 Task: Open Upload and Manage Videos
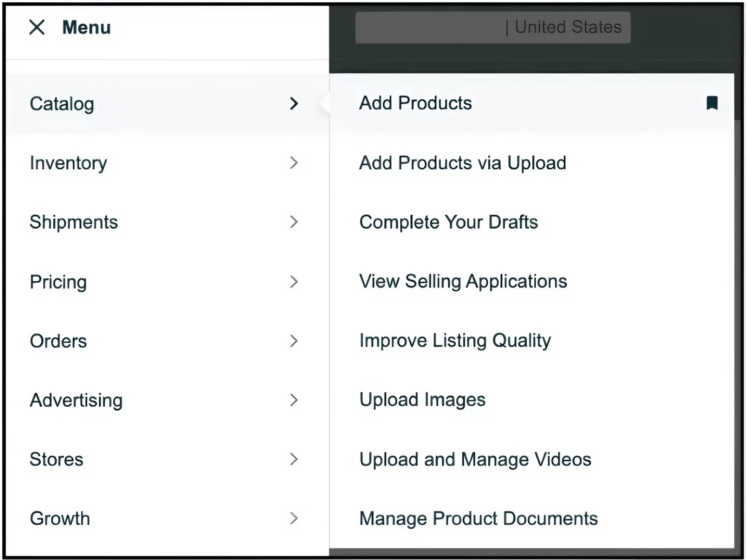[475, 459]
